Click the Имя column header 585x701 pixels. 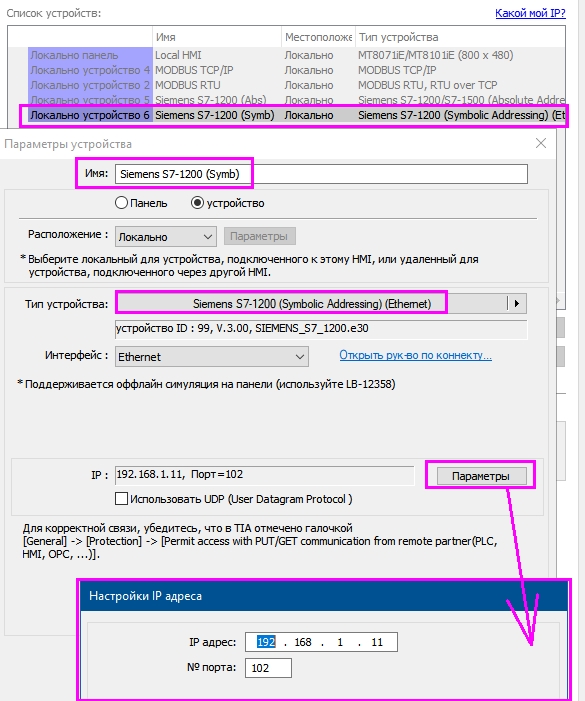pos(217,37)
